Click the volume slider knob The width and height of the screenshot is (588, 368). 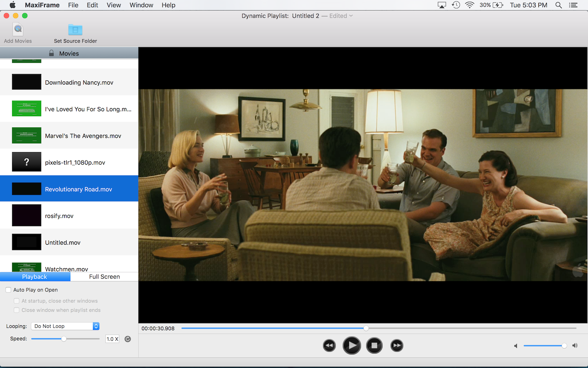(564, 345)
